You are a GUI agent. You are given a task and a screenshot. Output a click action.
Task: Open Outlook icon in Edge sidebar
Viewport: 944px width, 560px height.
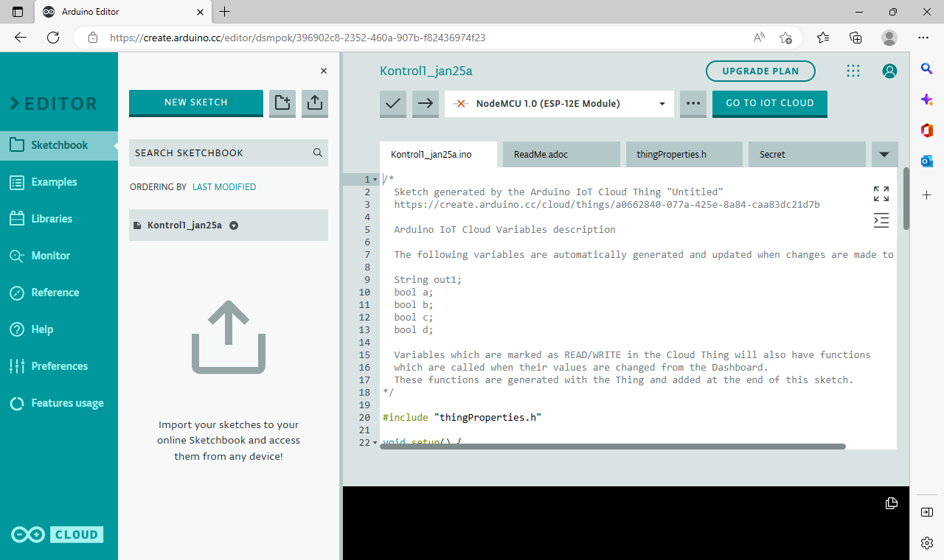coord(927,161)
